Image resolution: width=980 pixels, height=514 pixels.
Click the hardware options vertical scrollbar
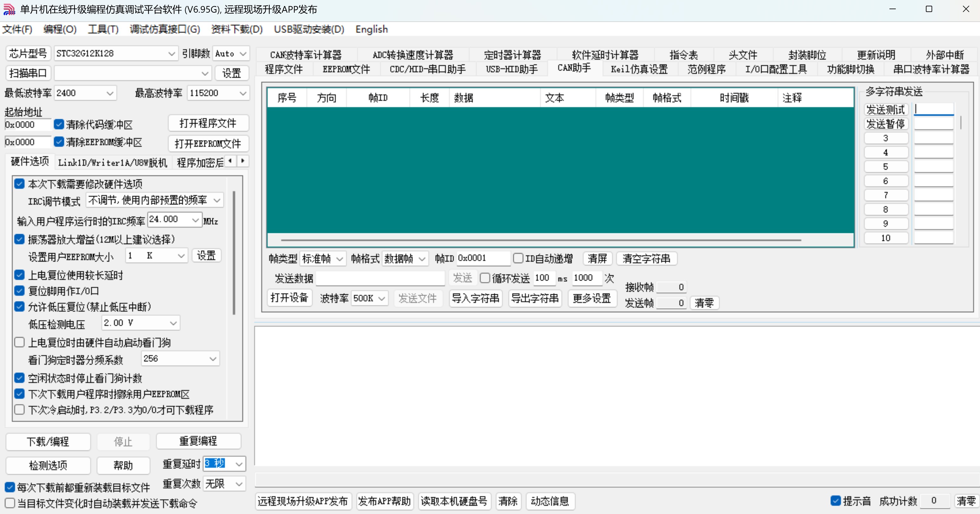pos(234,253)
